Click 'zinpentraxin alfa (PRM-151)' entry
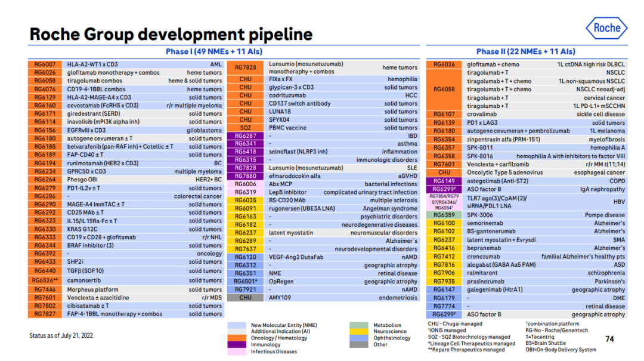The width and height of the screenshot is (644, 361). pyautogui.click(x=503, y=140)
